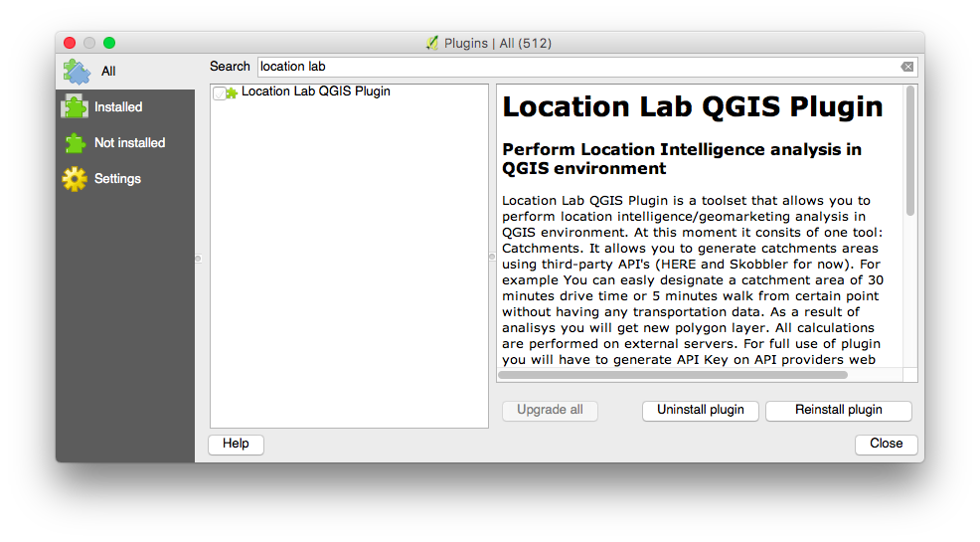Click the Location Lab QGIS Plugin heading
980x542 pixels.
693,106
